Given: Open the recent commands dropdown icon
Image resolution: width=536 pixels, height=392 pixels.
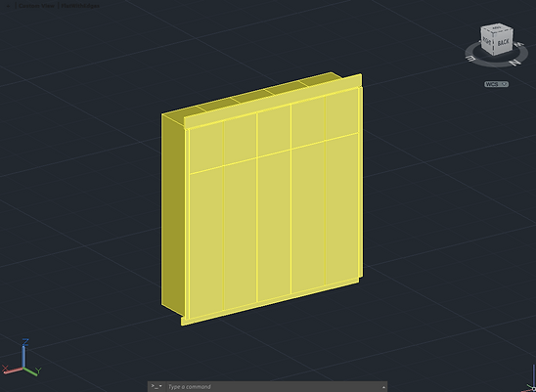Looking at the screenshot, I should point(156,386).
